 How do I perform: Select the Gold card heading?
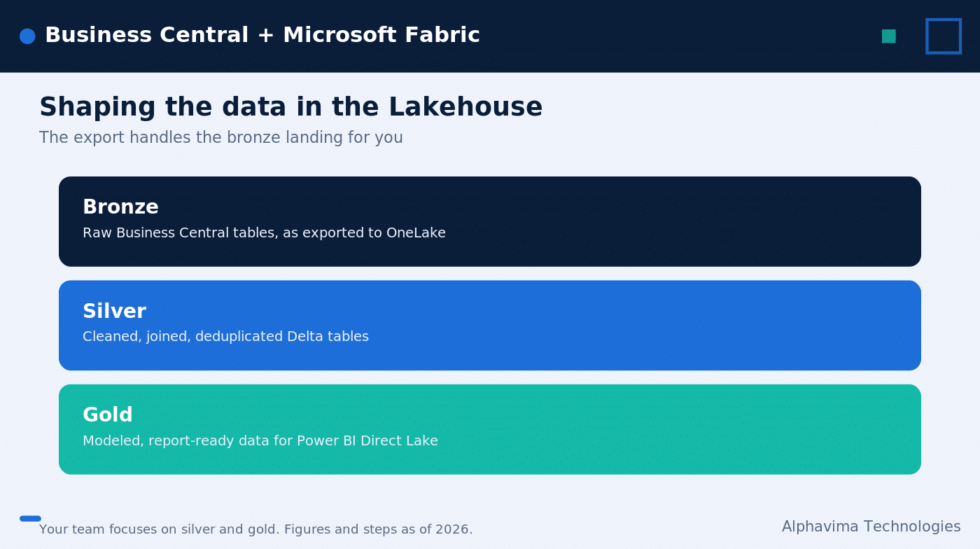pos(107,415)
